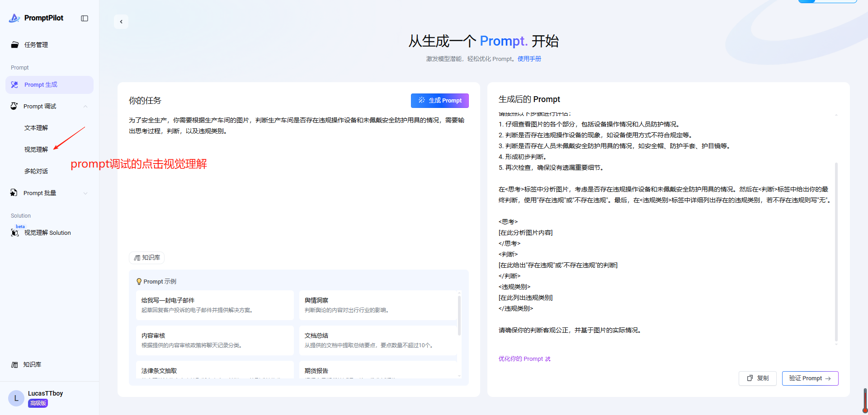868x415 pixels.
Task: Click the 知识库 chip under the task box
Action: (147, 258)
